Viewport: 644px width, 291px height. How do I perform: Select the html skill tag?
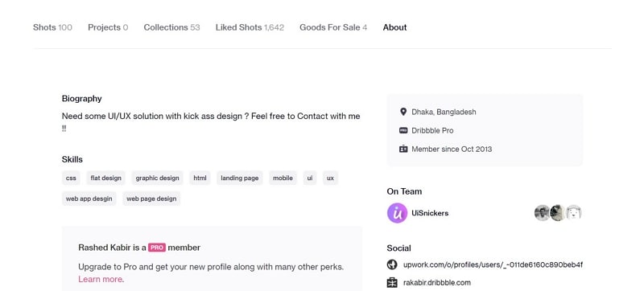[200, 178]
